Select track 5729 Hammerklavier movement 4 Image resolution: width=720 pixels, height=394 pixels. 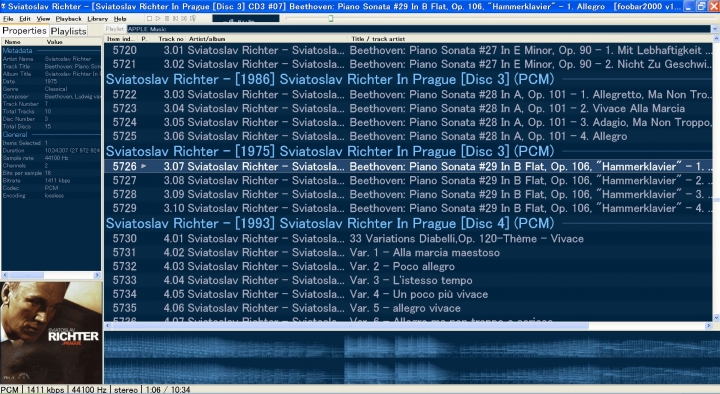click(408, 208)
